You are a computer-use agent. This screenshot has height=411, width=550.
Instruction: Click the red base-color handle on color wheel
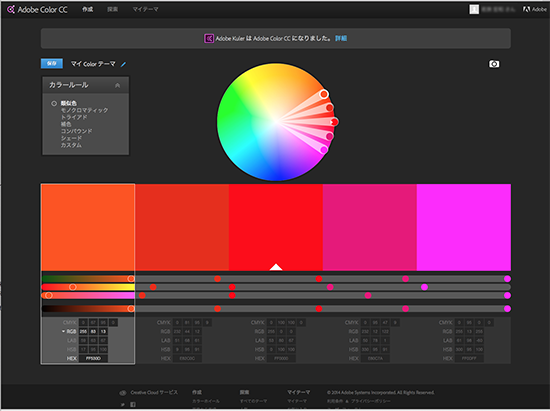click(334, 122)
